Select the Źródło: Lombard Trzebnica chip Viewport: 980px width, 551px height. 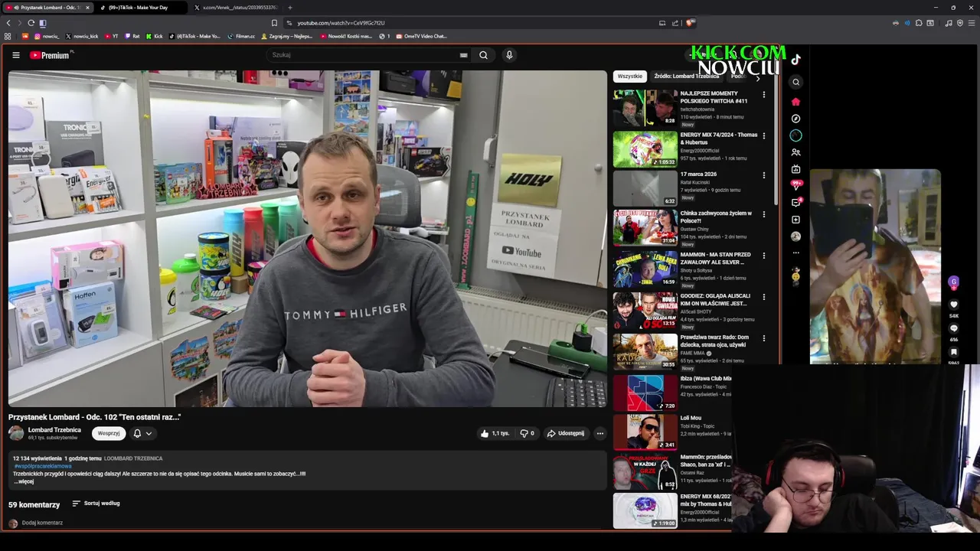point(686,77)
